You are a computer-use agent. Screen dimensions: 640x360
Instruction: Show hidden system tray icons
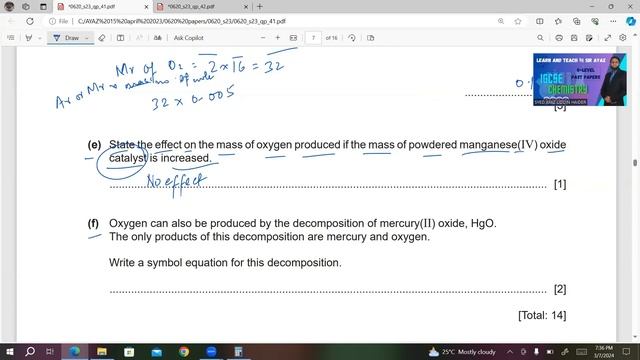(x=510, y=351)
